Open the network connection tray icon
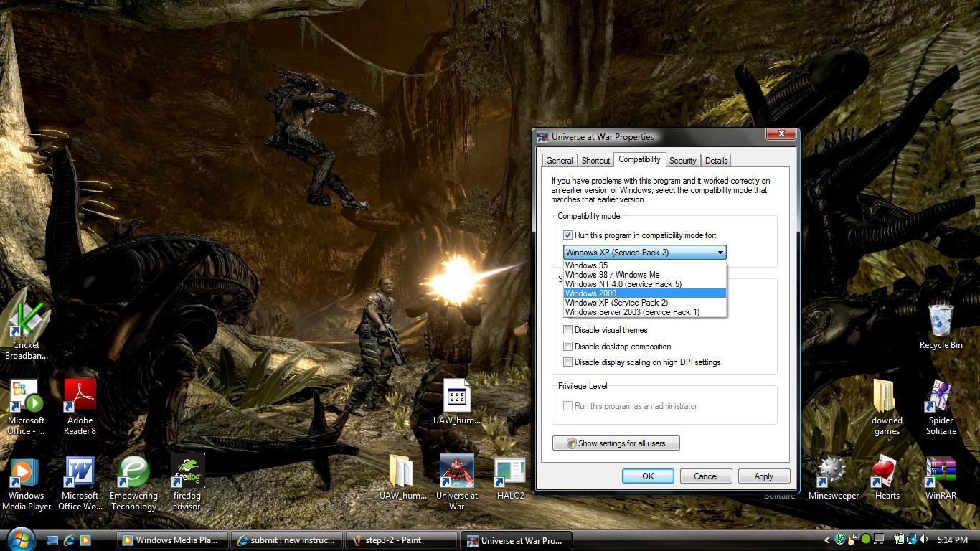980x551 pixels. tap(911, 540)
